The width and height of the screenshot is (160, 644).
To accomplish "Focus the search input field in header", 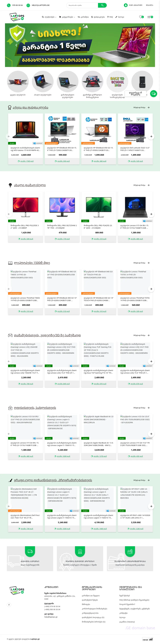I will [x=82, y=5].
